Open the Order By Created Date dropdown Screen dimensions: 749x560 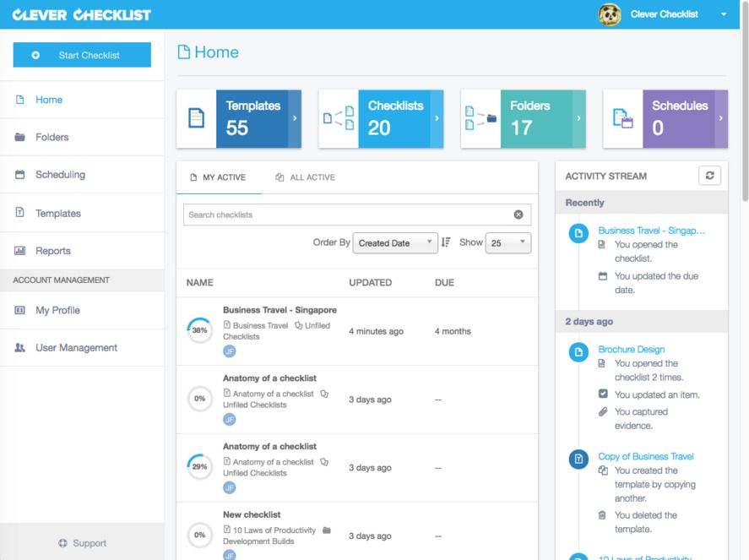(395, 243)
